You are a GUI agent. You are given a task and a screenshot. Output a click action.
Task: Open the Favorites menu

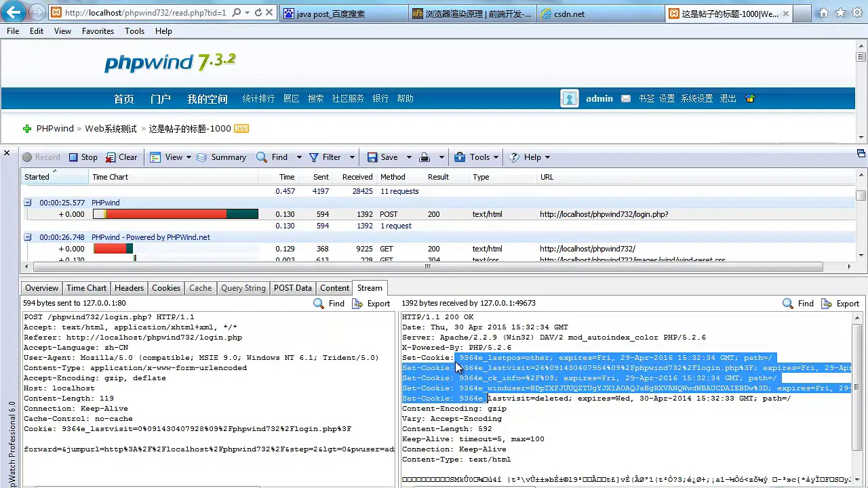click(98, 31)
